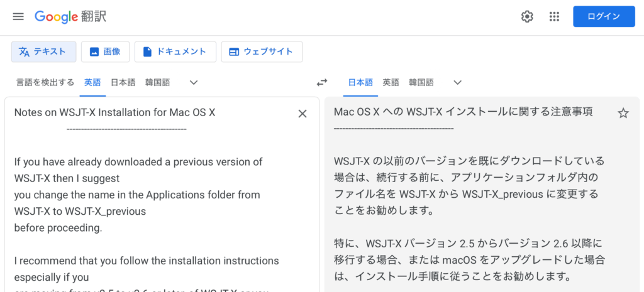Expand the target language list chevron
Screen dimensions: 644x292
pyautogui.click(x=457, y=82)
